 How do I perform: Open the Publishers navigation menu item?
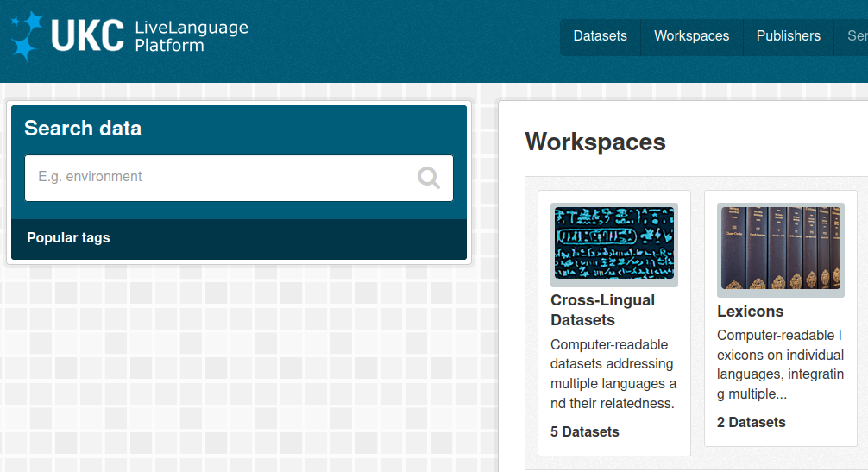[x=788, y=36]
